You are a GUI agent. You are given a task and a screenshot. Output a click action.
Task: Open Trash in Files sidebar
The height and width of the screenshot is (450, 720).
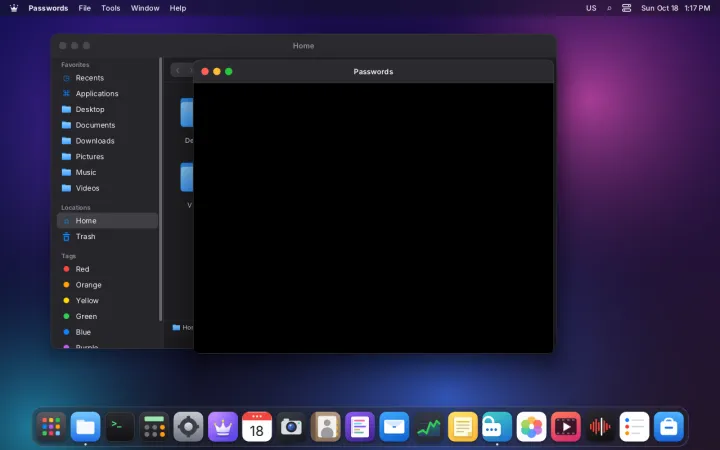pyautogui.click(x=107, y=236)
